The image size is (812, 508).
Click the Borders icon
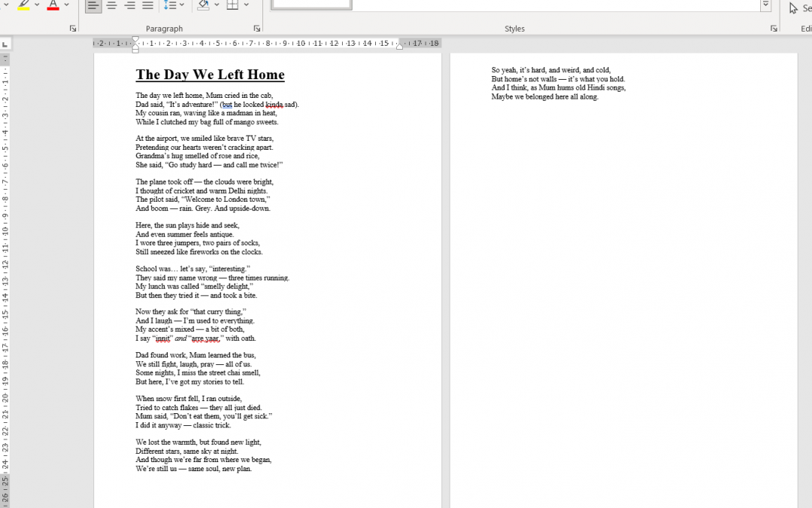tap(232, 5)
